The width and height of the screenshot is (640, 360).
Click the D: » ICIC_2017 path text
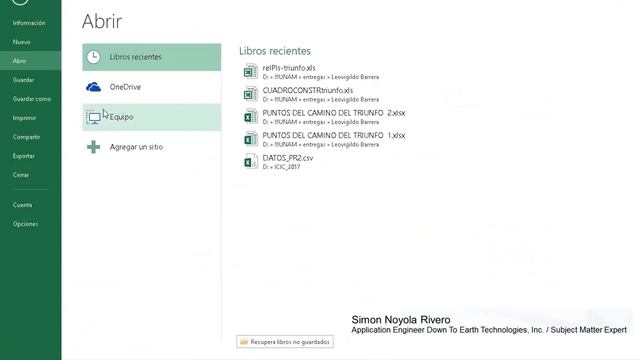pos(281,167)
